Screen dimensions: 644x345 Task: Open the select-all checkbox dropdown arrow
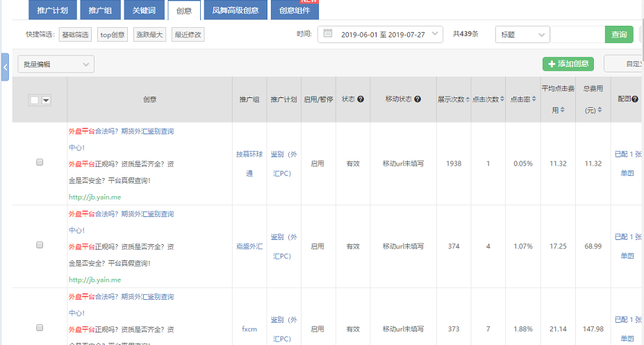point(46,100)
